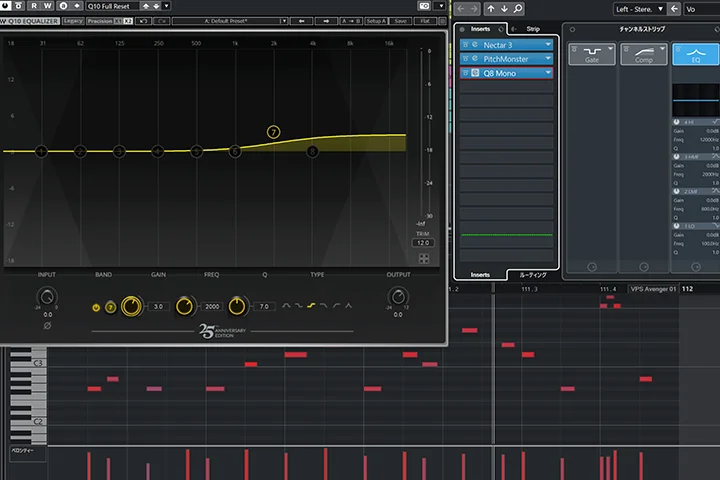
Task: Click the A → B copy button
Action: tap(351, 21)
